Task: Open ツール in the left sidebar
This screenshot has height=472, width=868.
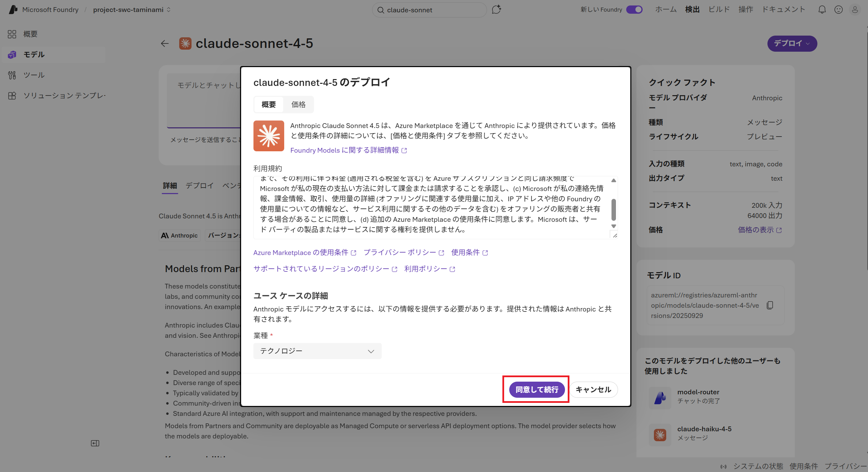Action: click(34, 75)
